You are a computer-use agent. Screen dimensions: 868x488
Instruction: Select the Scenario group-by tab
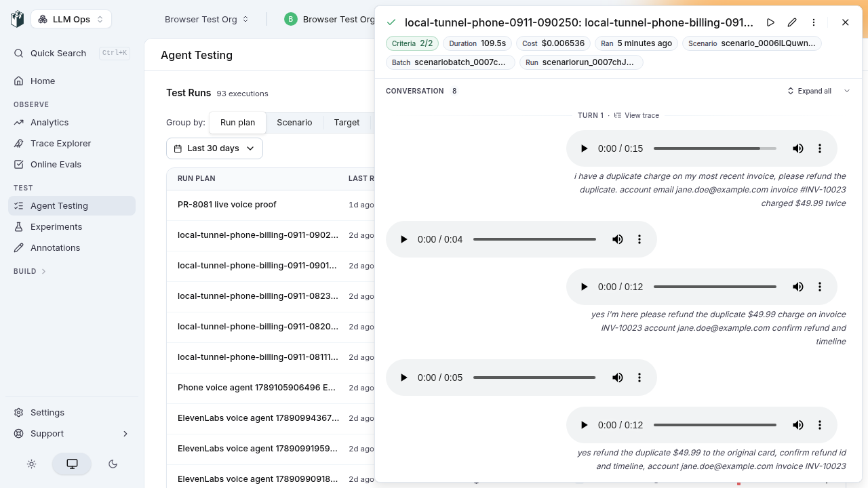[294, 123]
